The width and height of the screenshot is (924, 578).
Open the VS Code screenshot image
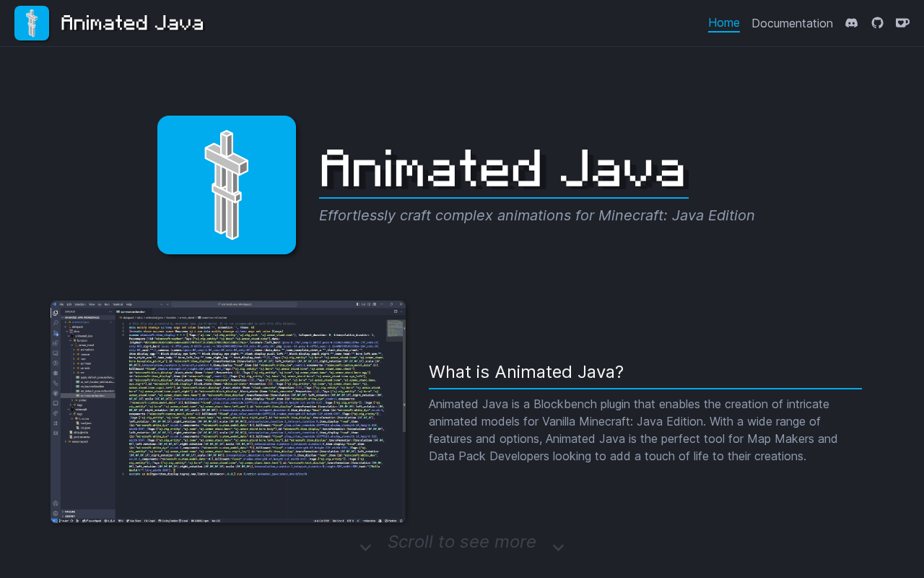tap(228, 412)
